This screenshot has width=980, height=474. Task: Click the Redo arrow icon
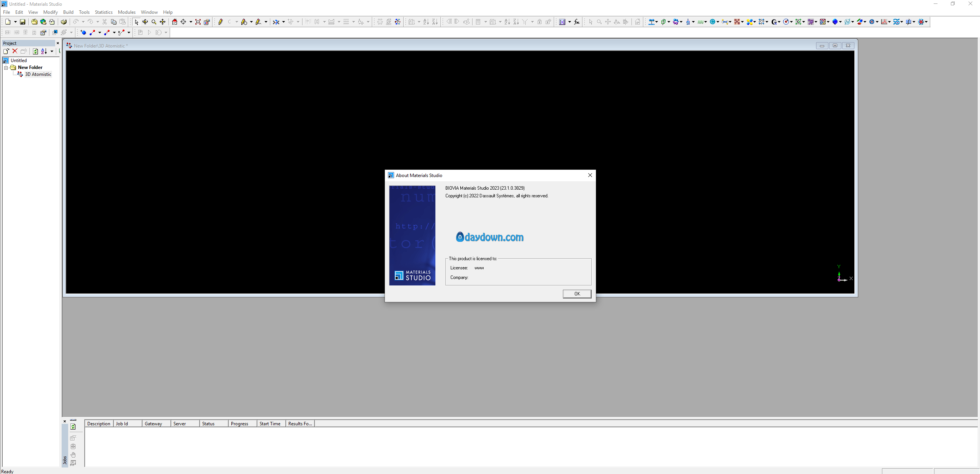(90, 22)
